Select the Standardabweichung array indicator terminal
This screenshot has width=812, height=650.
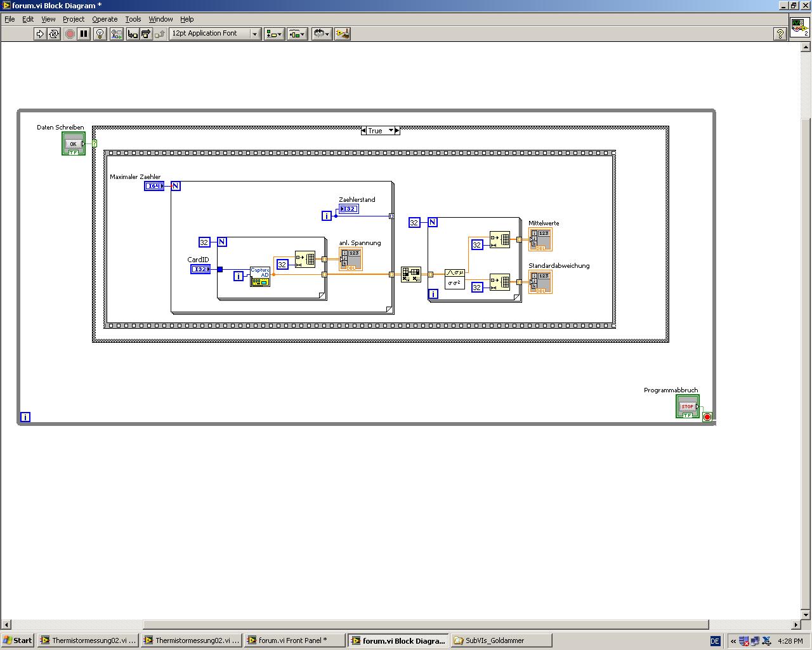tap(540, 282)
